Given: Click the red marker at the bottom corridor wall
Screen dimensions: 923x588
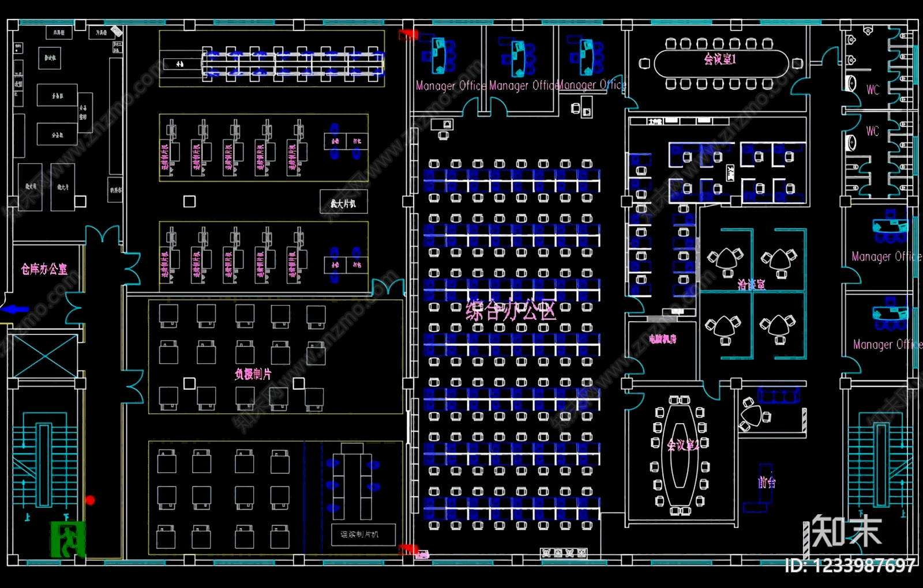Looking at the screenshot, I should point(408,549).
